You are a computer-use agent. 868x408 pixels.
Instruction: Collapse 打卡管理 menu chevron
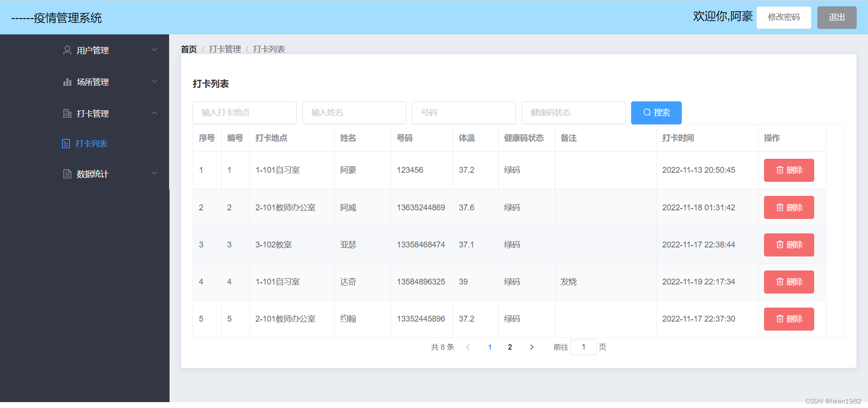154,113
